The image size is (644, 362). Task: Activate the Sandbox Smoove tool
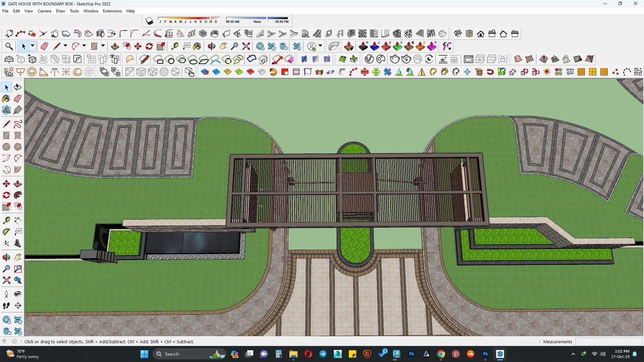[x=544, y=59]
